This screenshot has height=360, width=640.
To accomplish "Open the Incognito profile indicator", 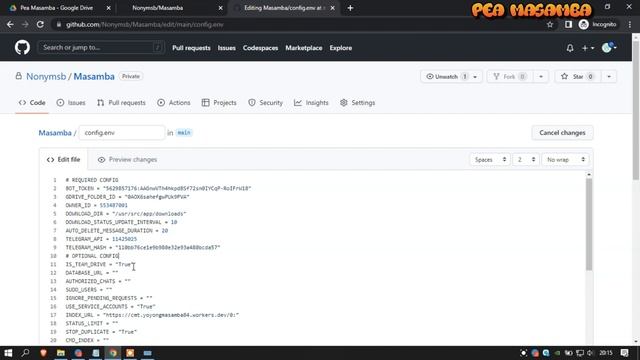I will [x=597, y=24].
